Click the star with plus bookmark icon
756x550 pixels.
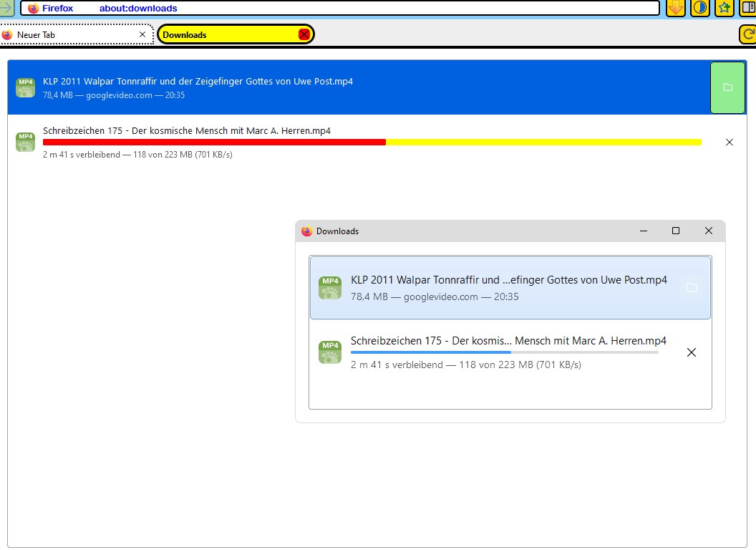724,8
